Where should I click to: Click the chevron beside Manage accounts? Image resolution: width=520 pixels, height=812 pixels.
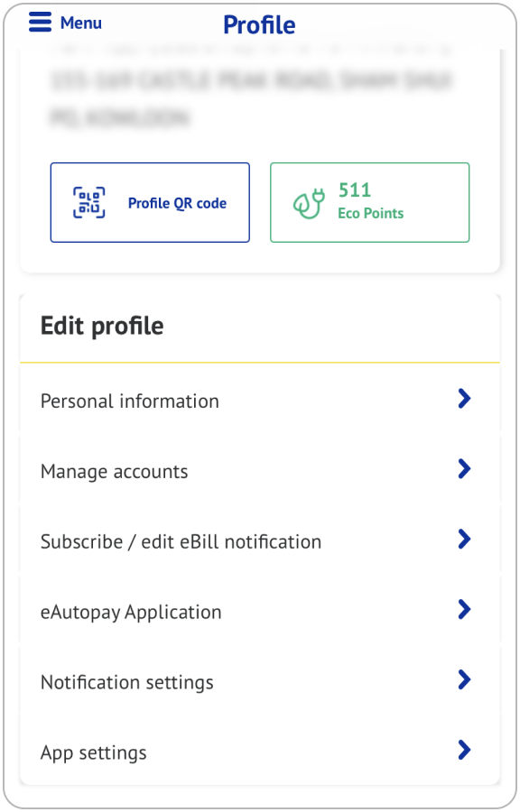click(x=464, y=469)
